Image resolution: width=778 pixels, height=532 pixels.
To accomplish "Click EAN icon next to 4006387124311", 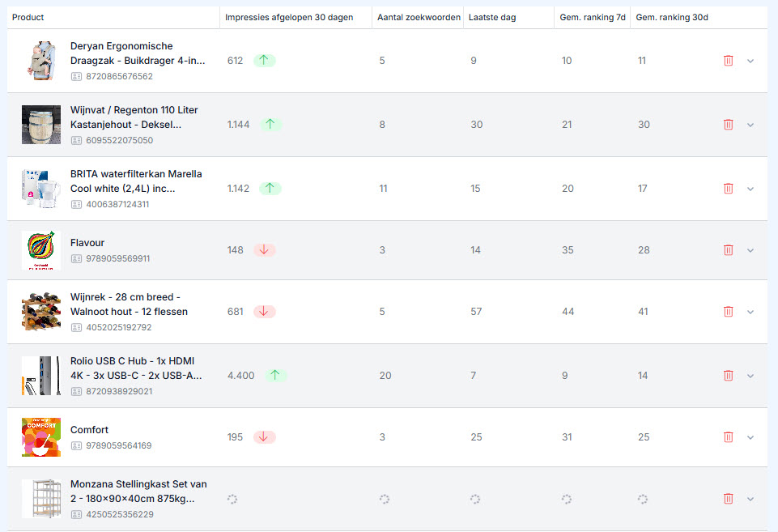I will (76, 205).
